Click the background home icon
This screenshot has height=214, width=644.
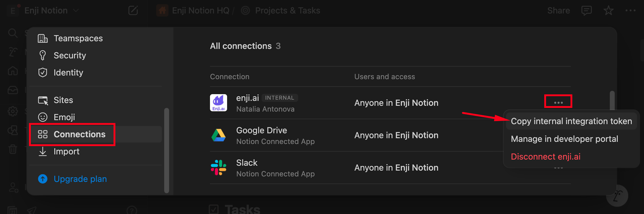point(13,71)
